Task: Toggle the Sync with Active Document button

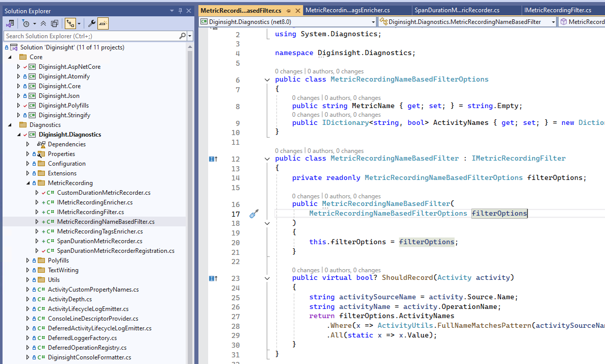Action: [70, 23]
